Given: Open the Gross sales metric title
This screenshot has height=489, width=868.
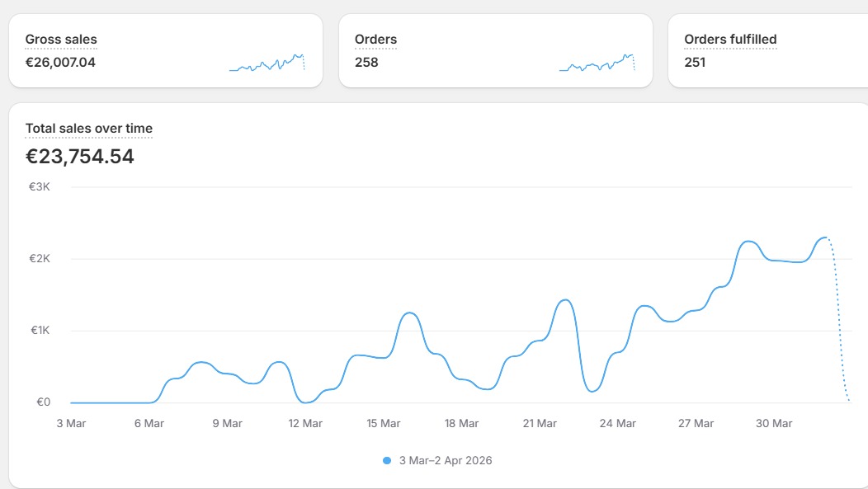Looking at the screenshot, I should [x=61, y=40].
